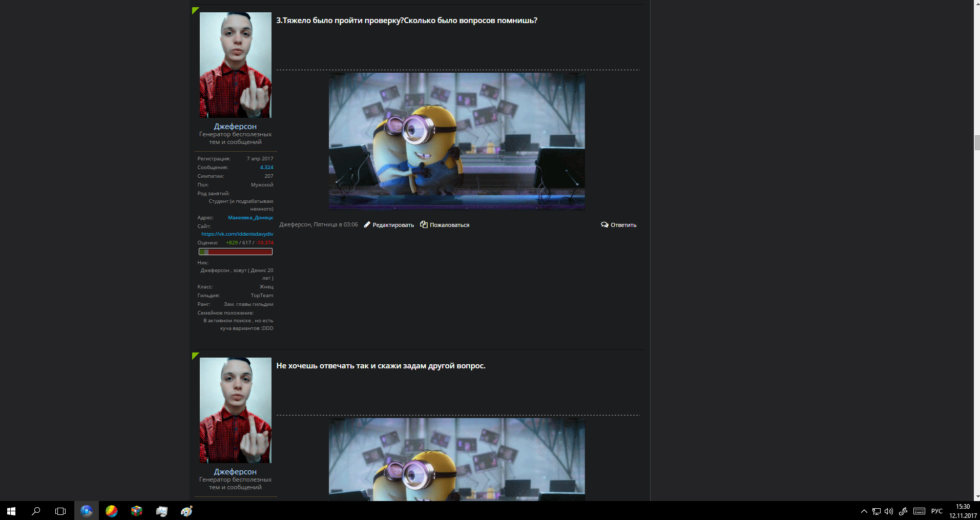Click the ratings green-red bar
Image resolution: width=980 pixels, height=520 pixels.
(236, 252)
